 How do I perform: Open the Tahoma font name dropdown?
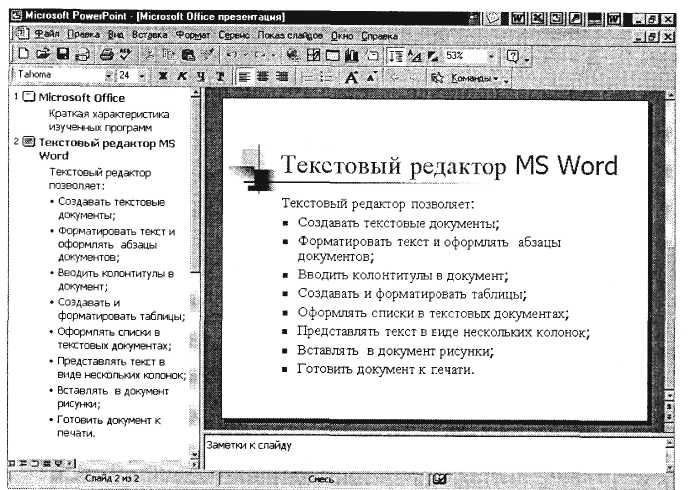click(108, 76)
